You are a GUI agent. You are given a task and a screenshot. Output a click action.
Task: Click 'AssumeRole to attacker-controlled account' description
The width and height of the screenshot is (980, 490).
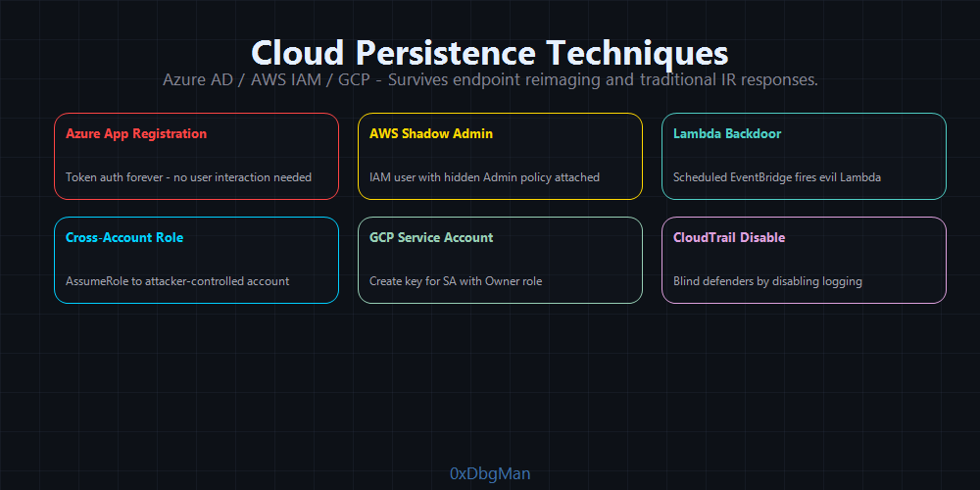pyautogui.click(x=177, y=281)
